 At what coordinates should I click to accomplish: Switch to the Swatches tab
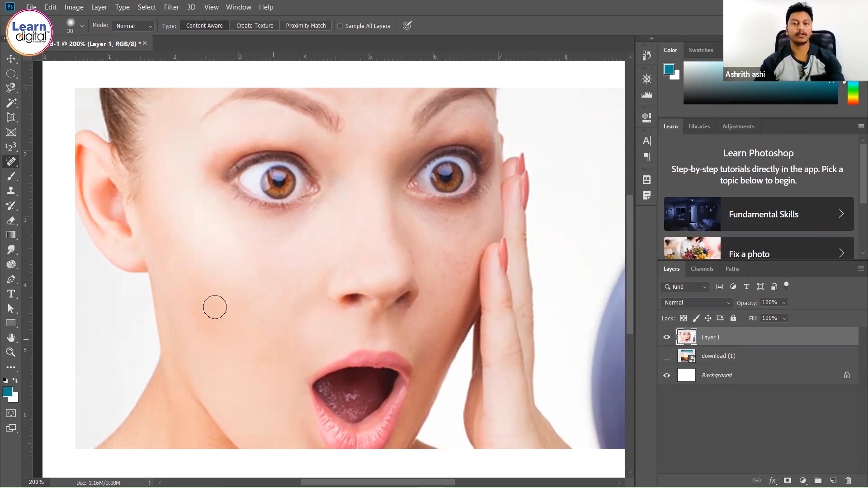[x=701, y=50]
